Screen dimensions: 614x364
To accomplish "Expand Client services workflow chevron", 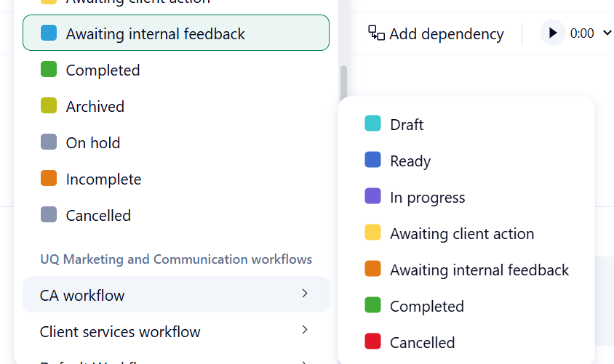I will (305, 330).
